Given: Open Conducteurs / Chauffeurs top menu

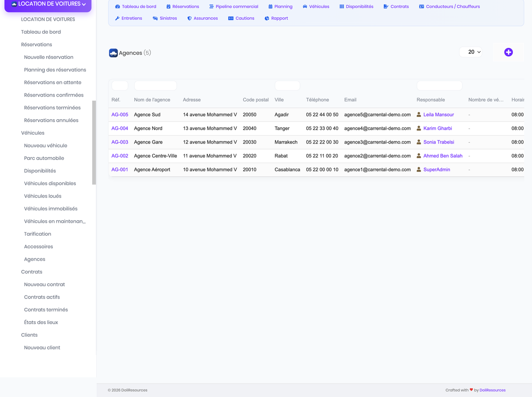Looking at the screenshot, I should click(450, 7).
